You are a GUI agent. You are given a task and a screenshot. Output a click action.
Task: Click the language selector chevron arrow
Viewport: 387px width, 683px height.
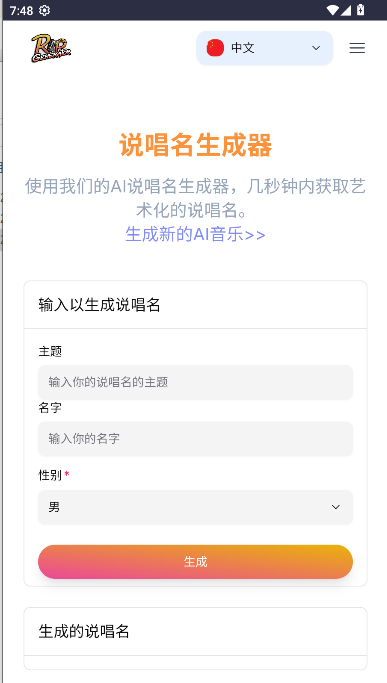pos(316,48)
